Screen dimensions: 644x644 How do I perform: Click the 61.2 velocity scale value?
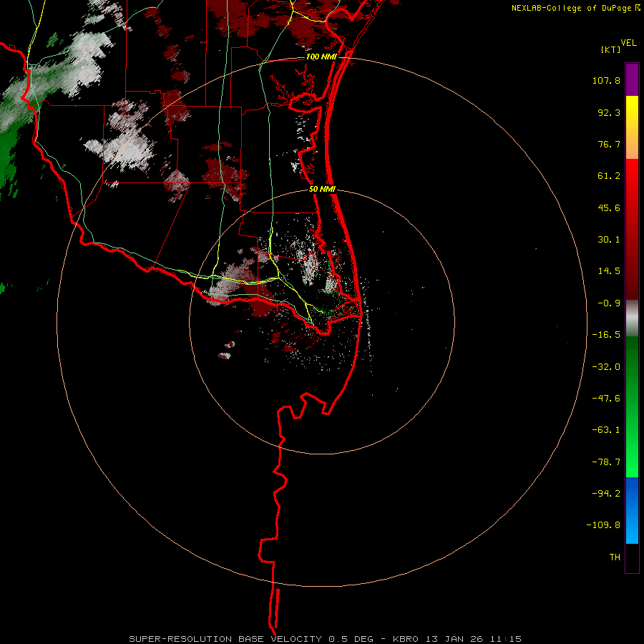[609, 176]
